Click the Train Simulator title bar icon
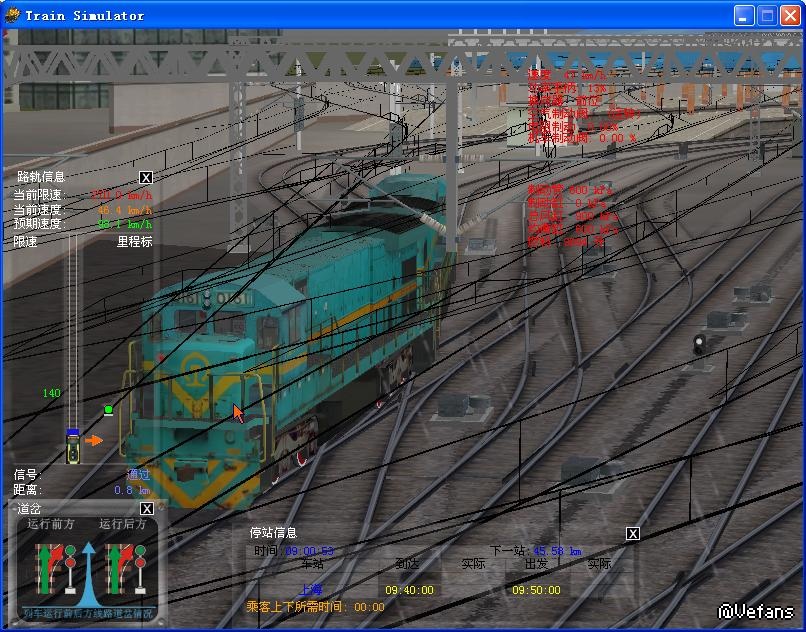Screen dimensions: 806x632 [x=12, y=15]
